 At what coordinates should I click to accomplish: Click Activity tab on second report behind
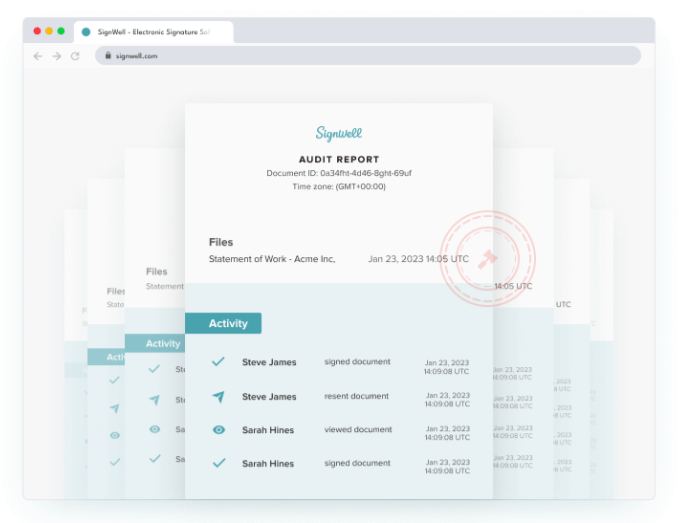[155, 344]
